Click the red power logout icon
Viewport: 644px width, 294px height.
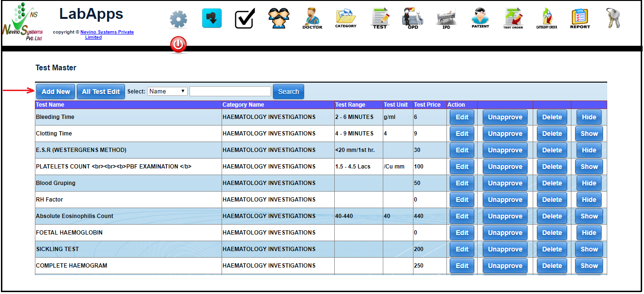[178, 45]
